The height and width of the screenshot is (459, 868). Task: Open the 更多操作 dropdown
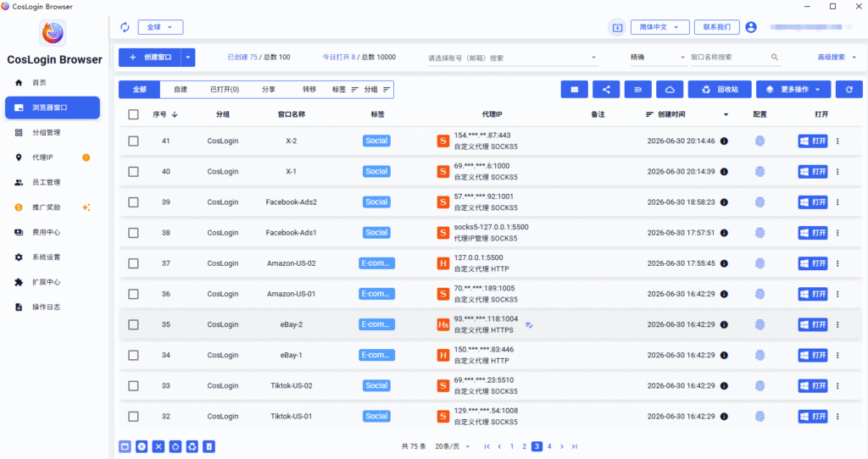click(793, 90)
